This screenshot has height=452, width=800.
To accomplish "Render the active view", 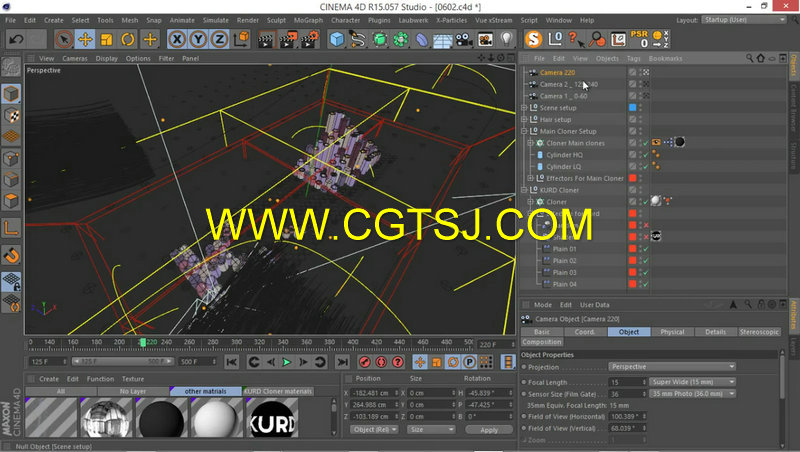I will (x=265, y=39).
